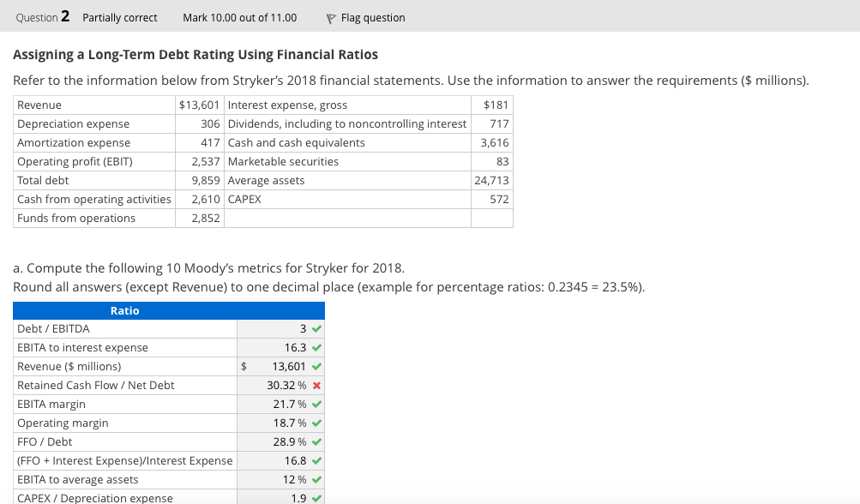Click the red X beside Retained Cash Flow
The height and width of the screenshot is (504, 860).
(316, 386)
